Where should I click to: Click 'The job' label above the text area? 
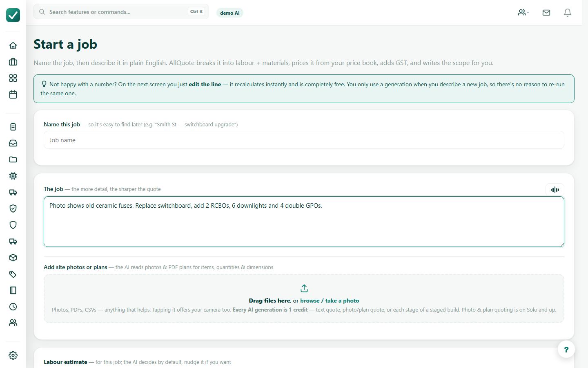[x=53, y=189]
